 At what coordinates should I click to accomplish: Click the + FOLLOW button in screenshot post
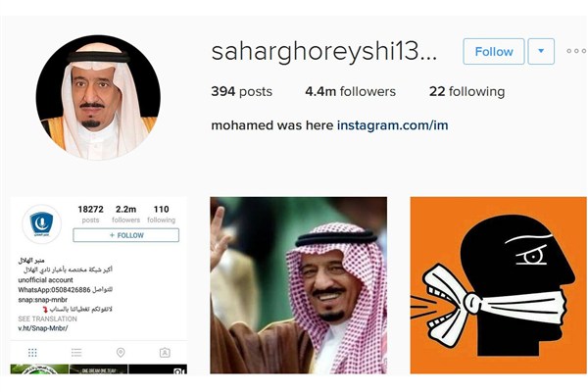126,235
